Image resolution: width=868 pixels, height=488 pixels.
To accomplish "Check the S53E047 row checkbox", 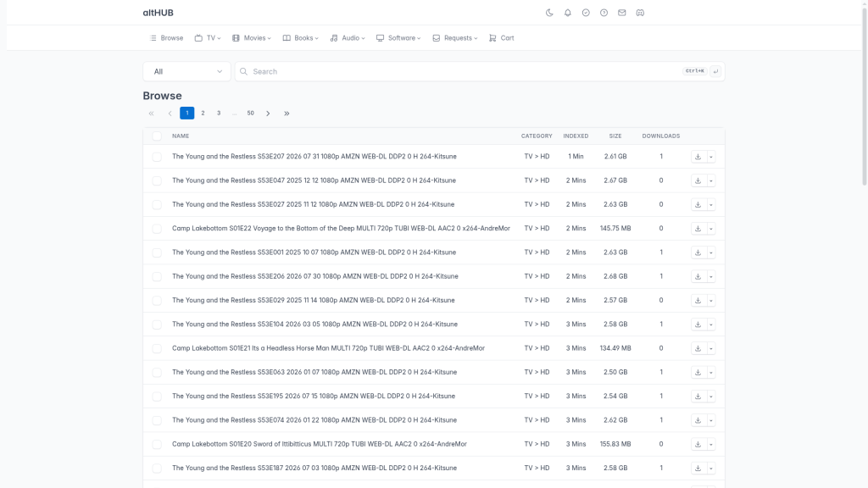I will pos(157,181).
